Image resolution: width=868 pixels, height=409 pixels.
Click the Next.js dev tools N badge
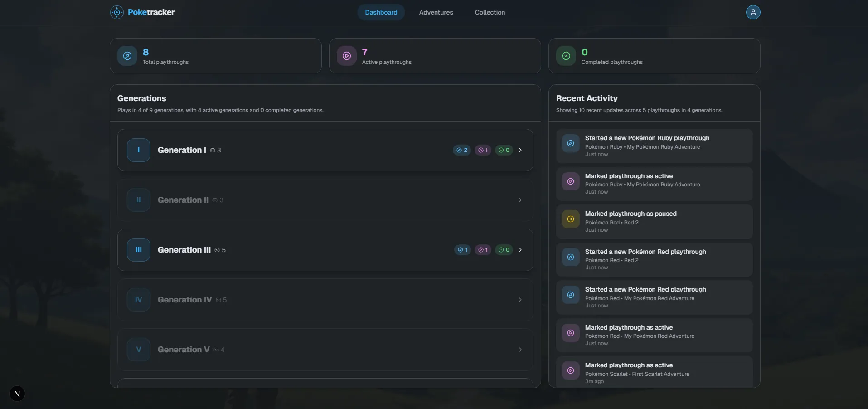pyautogui.click(x=17, y=394)
